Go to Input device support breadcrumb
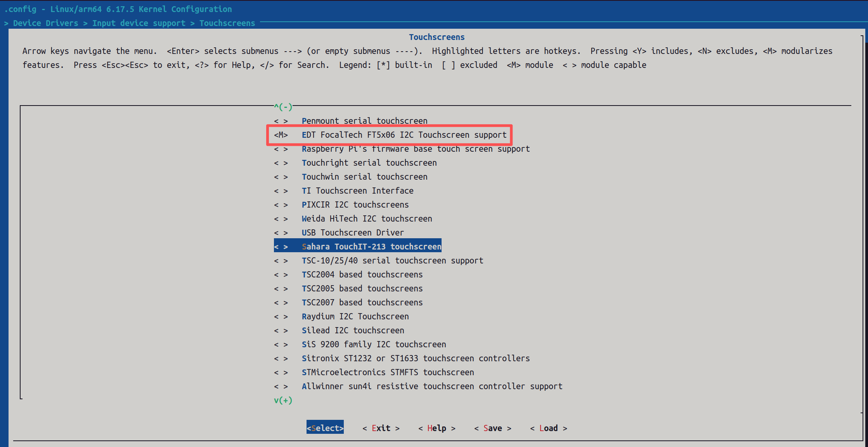 (x=139, y=23)
